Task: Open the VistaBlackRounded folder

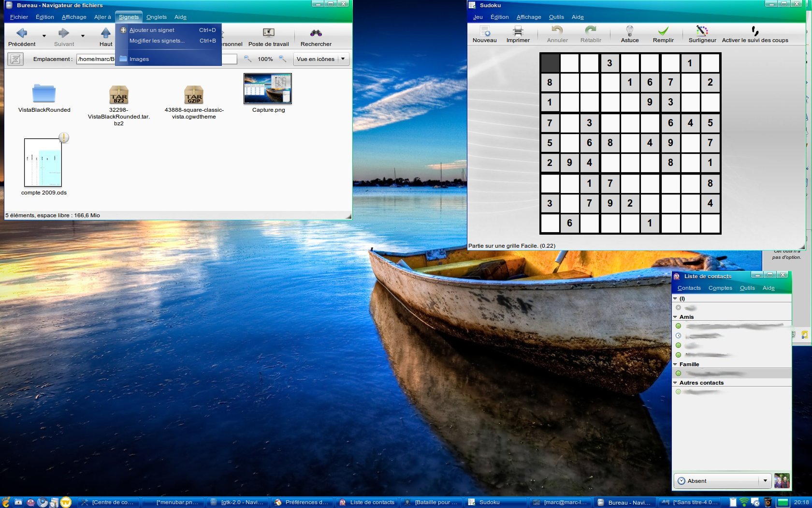Action: pos(44,93)
